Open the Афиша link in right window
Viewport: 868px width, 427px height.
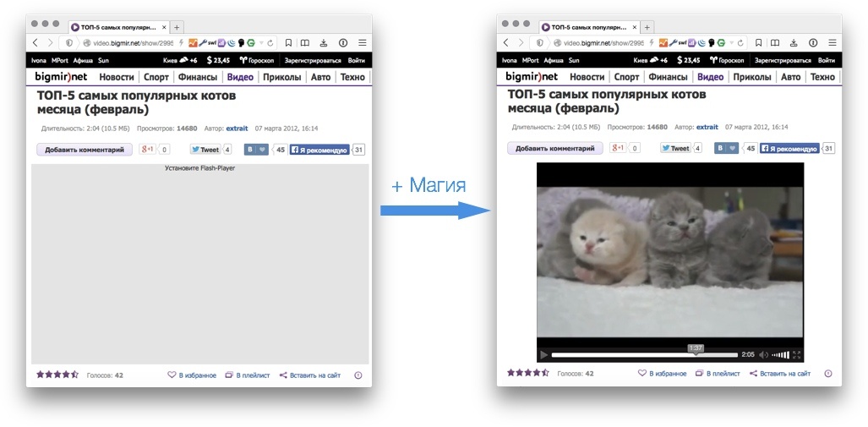tap(554, 60)
